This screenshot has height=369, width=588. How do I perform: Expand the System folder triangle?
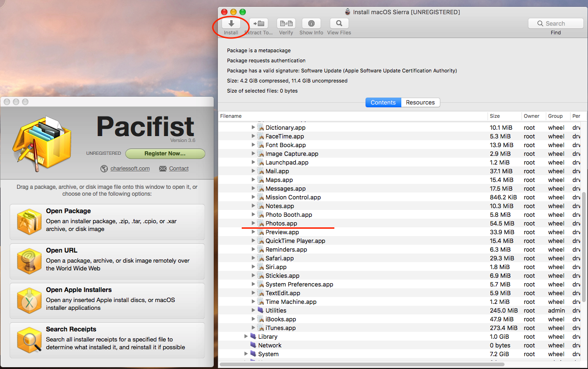coord(246,354)
